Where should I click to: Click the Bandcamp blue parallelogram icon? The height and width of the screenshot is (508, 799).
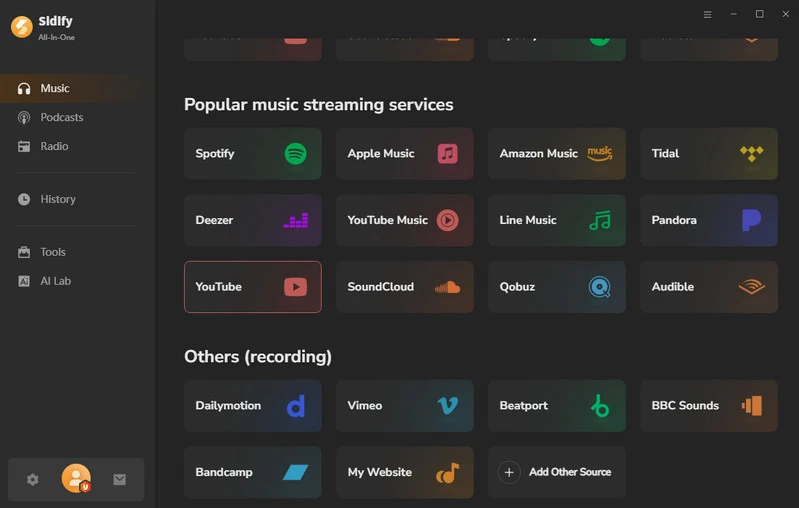(296, 472)
